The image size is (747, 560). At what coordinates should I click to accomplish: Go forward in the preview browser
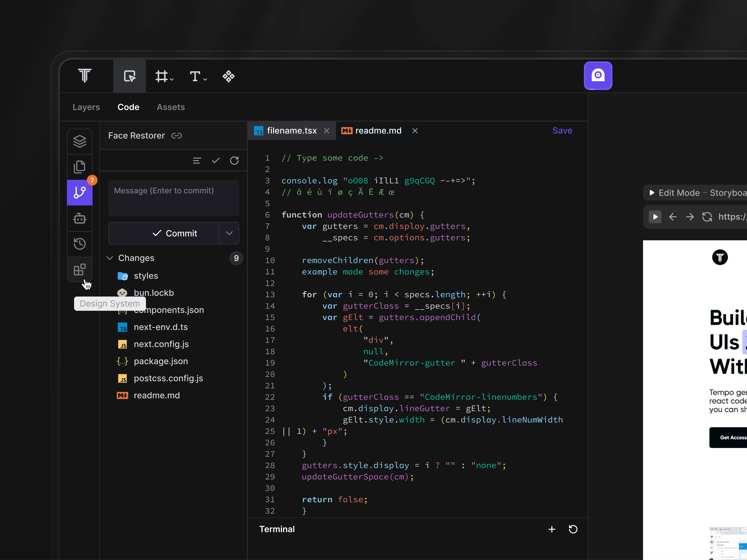[690, 217]
